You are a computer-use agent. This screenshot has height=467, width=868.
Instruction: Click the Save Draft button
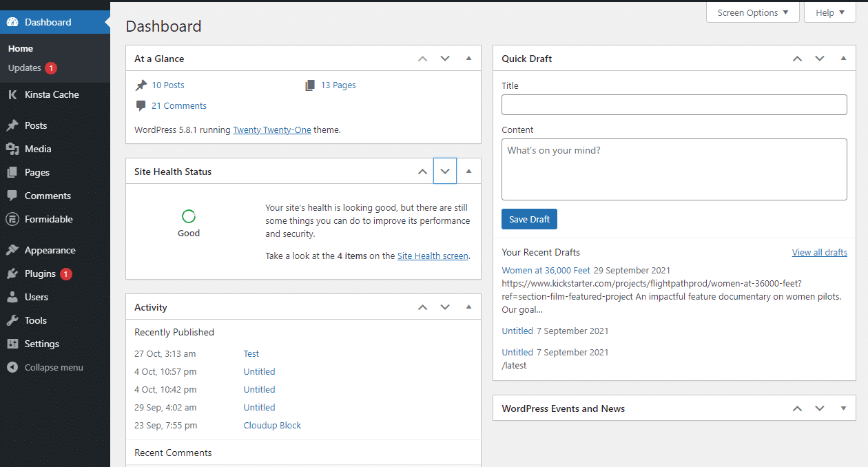tap(529, 219)
